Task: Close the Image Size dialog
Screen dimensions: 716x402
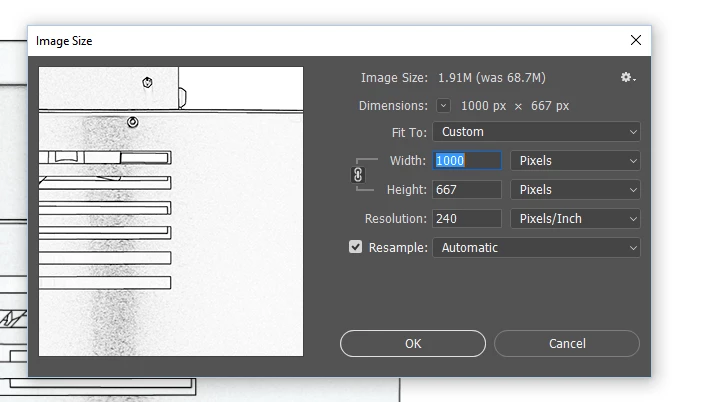Action: [x=636, y=40]
